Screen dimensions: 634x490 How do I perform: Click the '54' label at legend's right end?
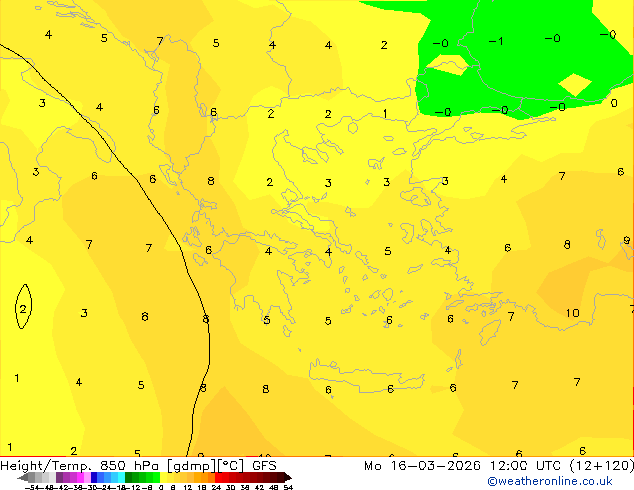coord(288,487)
